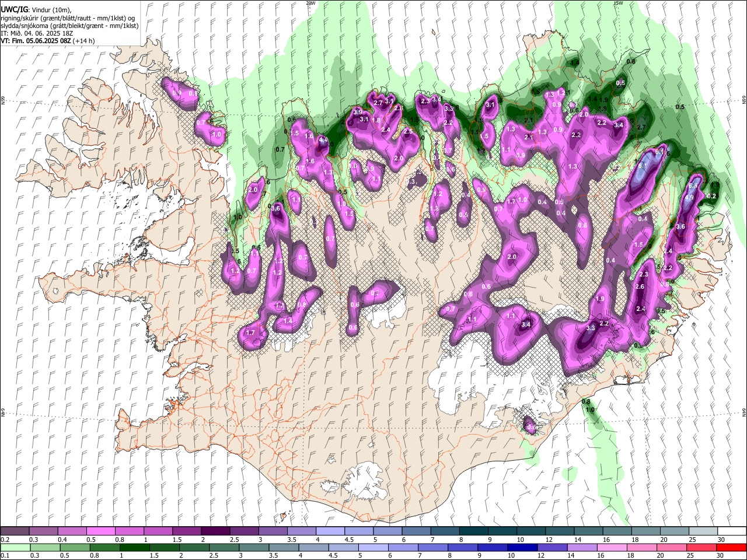Click the 'rigning/skúrir (grænt/blátt/rautt' description line

coord(68,18)
